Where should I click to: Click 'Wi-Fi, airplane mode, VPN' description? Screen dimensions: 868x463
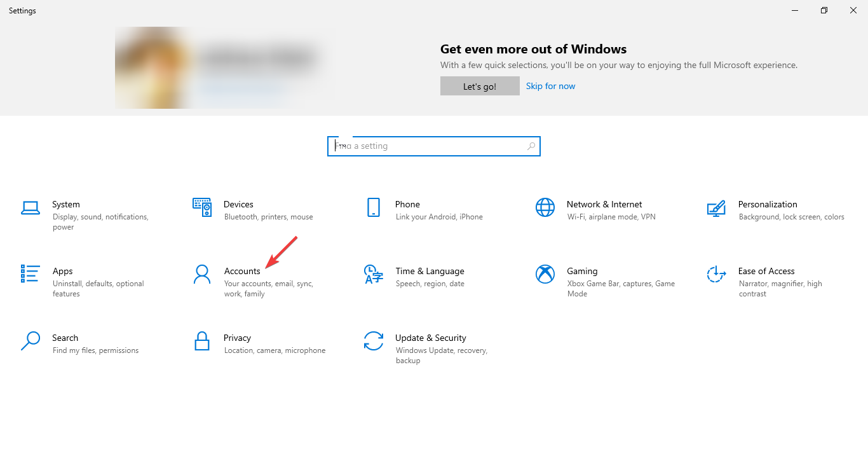pos(611,217)
